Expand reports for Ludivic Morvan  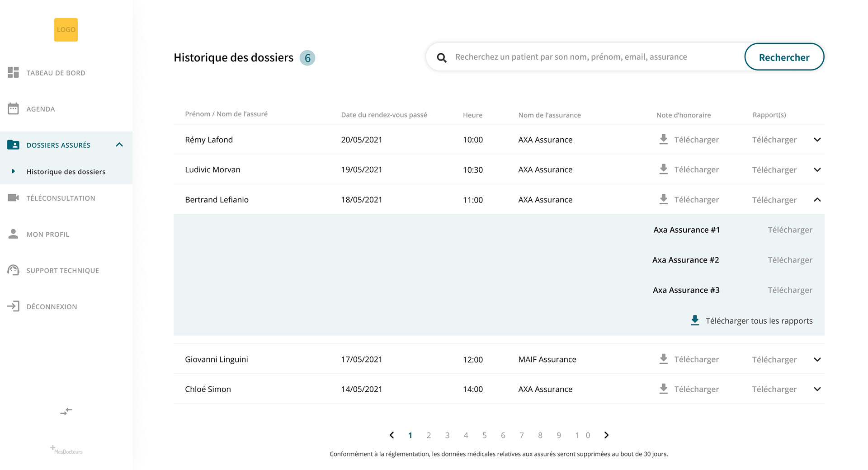coord(817,170)
